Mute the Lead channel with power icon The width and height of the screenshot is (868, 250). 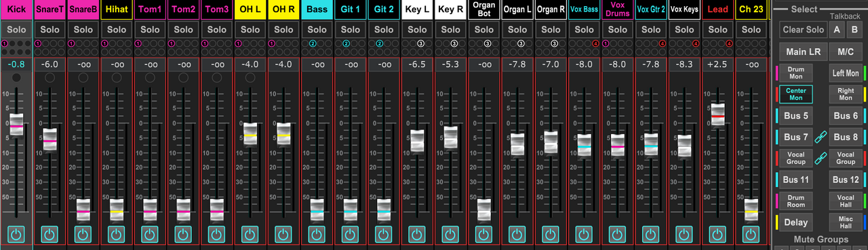click(x=718, y=234)
